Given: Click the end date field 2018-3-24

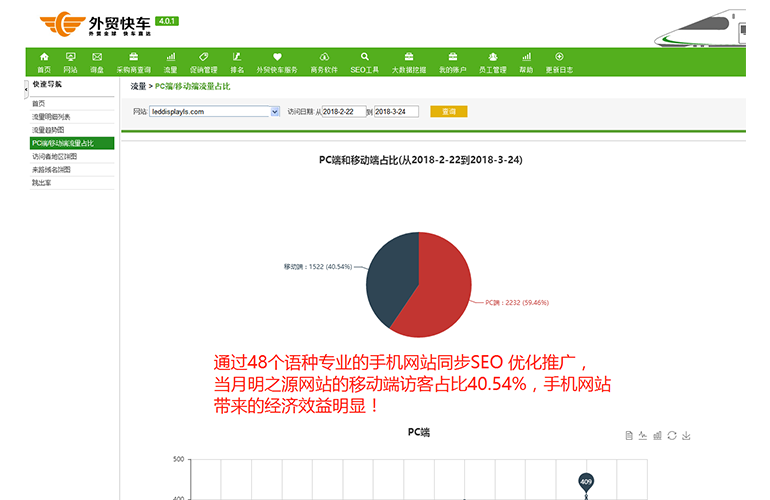Looking at the screenshot, I should coord(396,111).
